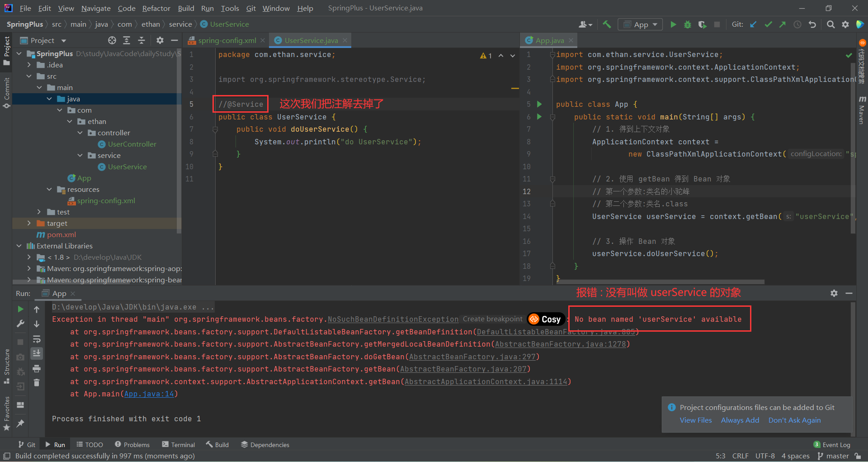868x462 pixels.
Task: Print the console output
Action: point(37,369)
